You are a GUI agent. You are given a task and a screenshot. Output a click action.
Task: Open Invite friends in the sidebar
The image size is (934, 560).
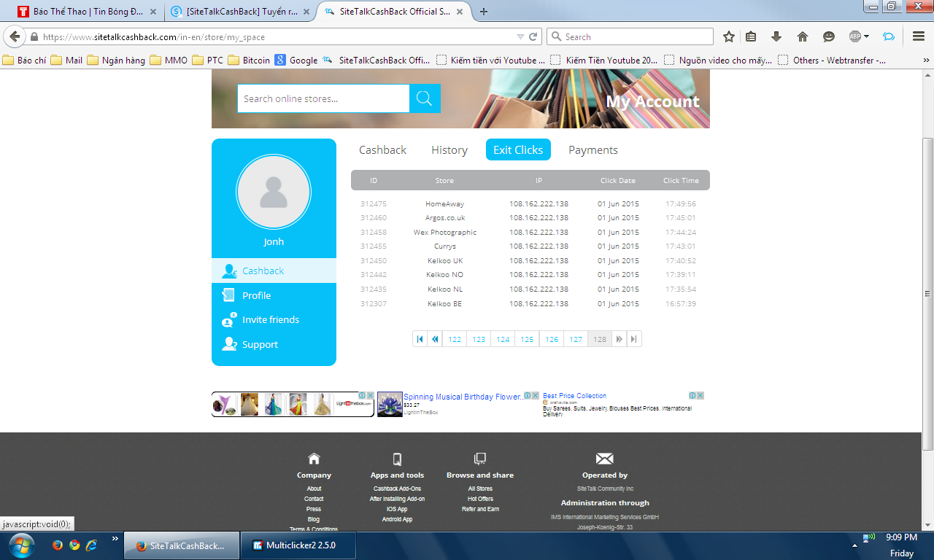point(274,319)
